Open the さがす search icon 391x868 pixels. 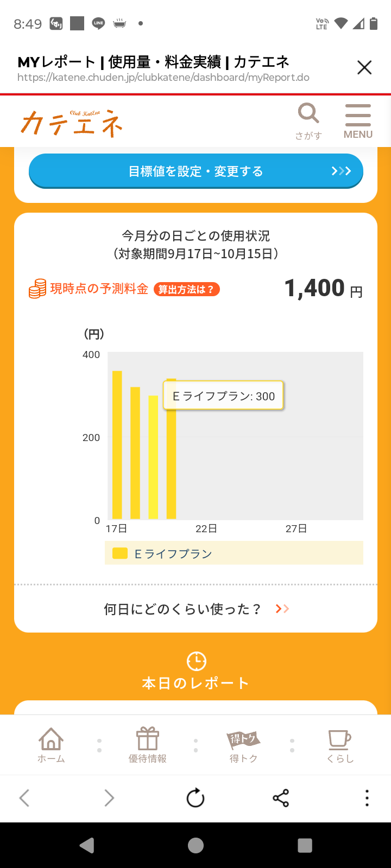(308, 121)
